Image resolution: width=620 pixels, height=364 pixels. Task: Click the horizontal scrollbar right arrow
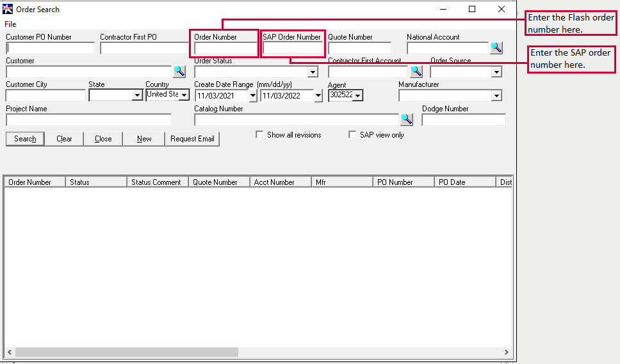(x=507, y=352)
